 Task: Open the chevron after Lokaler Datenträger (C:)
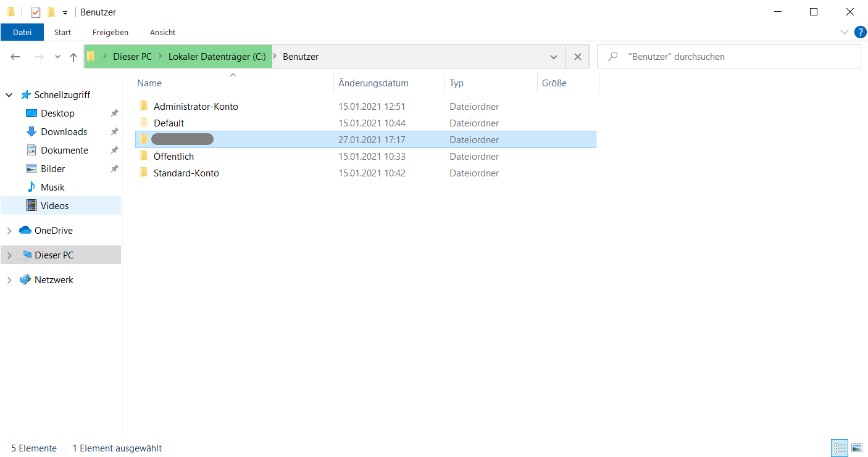[x=275, y=57]
